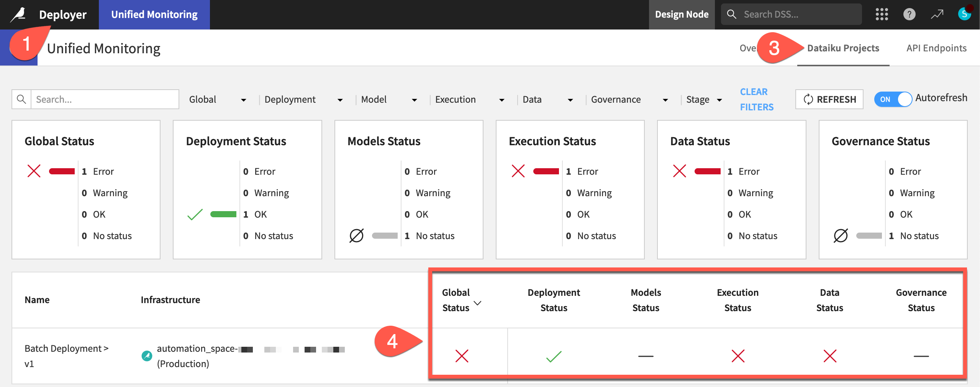Click the gray no-status bar in Models Status
980x387 pixels.
(x=385, y=236)
